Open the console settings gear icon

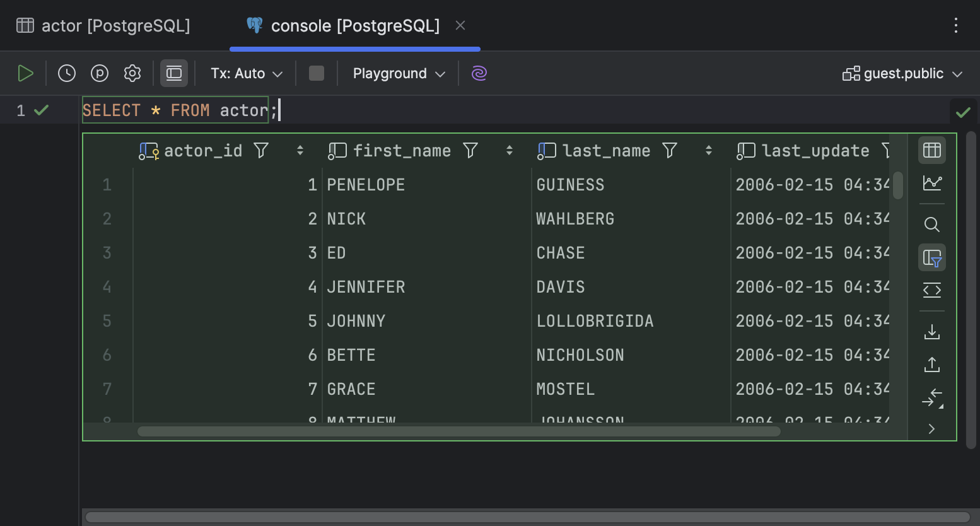pyautogui.click(x=132, y=74)
